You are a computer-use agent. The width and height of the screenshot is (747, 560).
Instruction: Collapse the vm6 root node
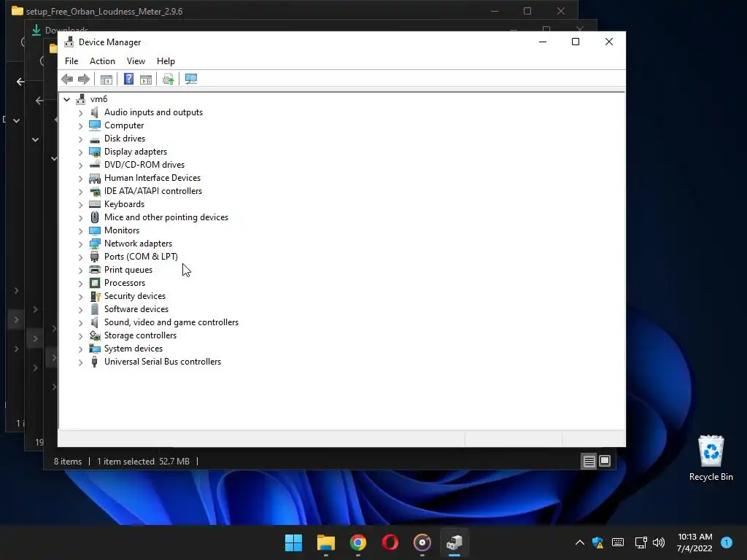(x=66, y=99)
